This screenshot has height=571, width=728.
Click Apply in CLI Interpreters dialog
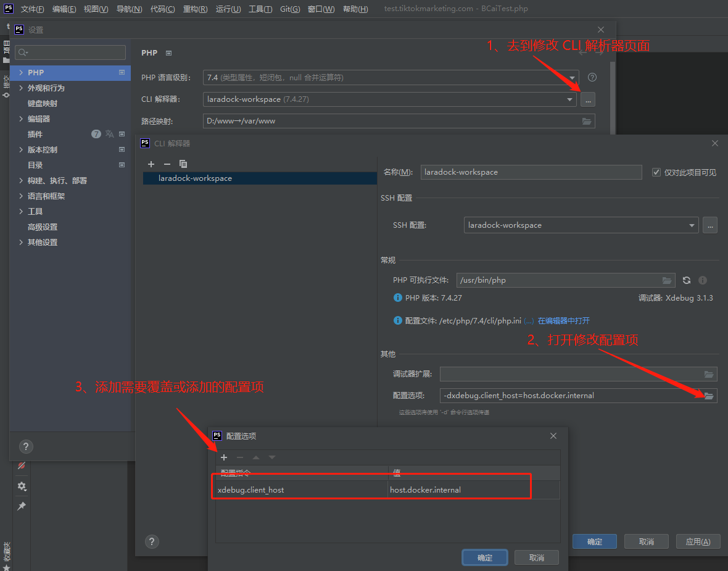(x=698, y=542)
